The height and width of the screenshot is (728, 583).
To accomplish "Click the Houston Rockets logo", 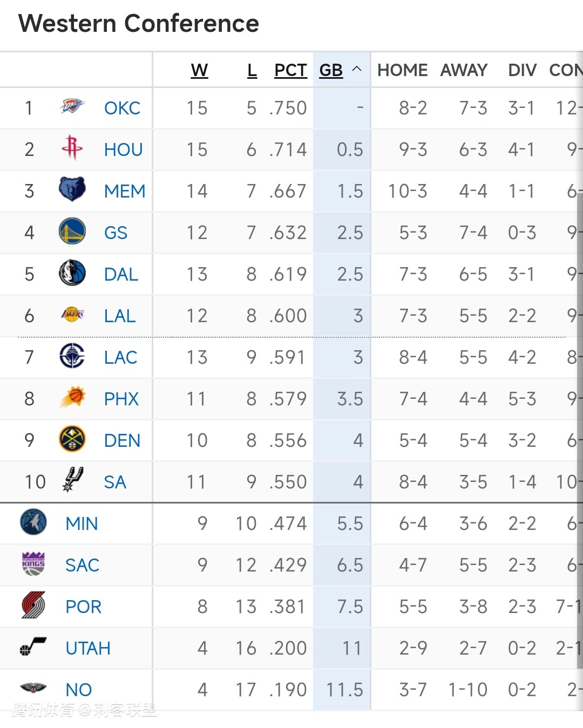I will pos(72,148).
